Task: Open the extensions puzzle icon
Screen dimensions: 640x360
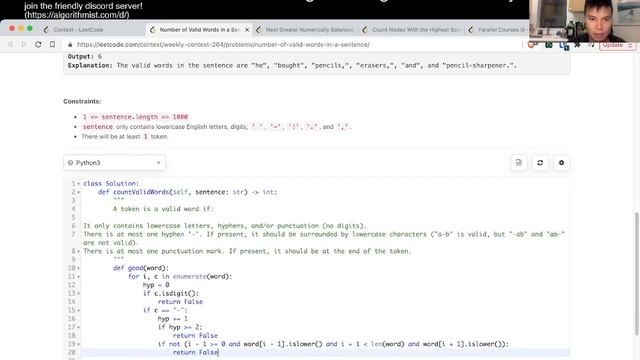Action: (577, 45)
